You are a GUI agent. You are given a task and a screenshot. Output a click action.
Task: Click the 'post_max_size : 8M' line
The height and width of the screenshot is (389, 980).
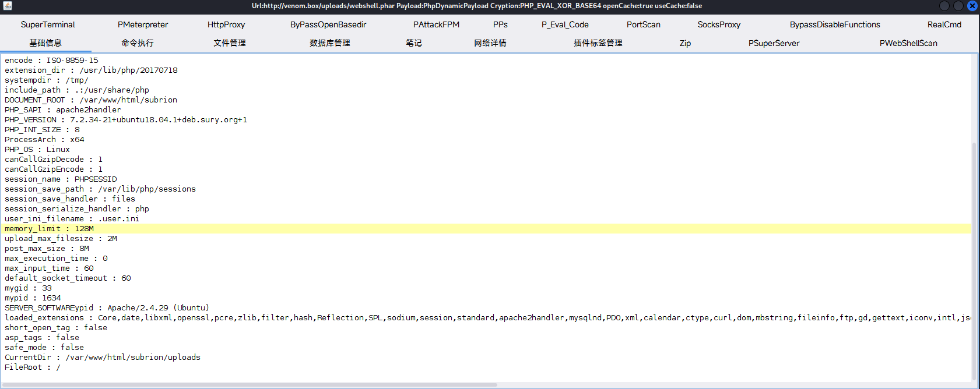click(47, 249)
